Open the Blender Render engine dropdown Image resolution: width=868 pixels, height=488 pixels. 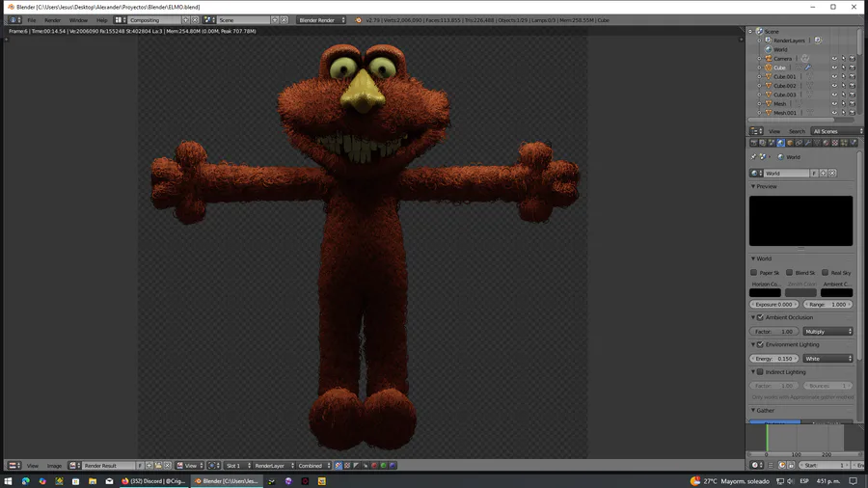[x=321, y=20]
